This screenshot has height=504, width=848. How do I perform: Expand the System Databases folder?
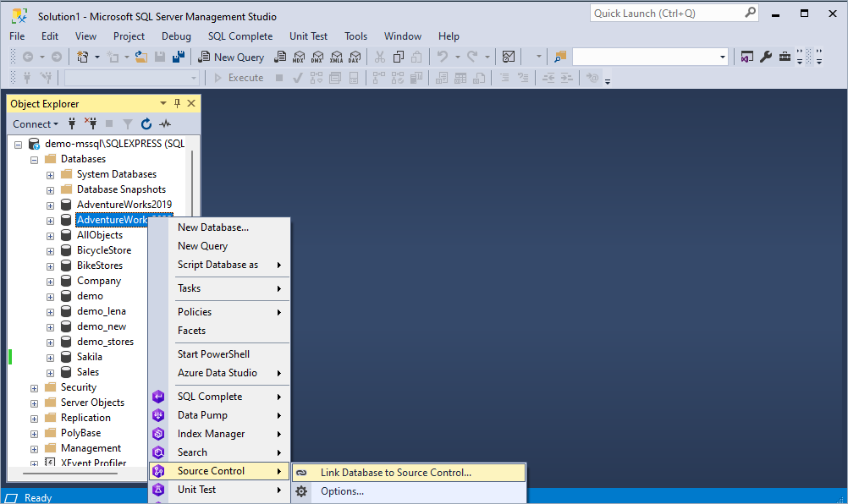[x=50, y=175]
